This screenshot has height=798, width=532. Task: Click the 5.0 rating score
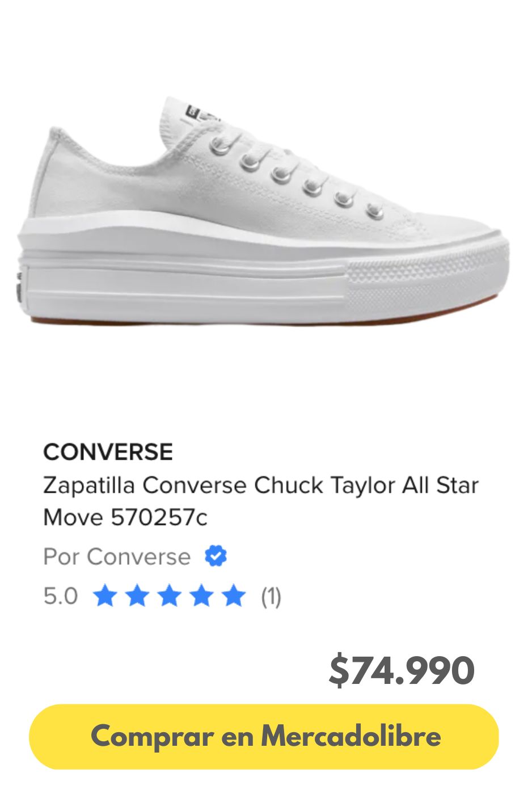(x=61, y=597)
